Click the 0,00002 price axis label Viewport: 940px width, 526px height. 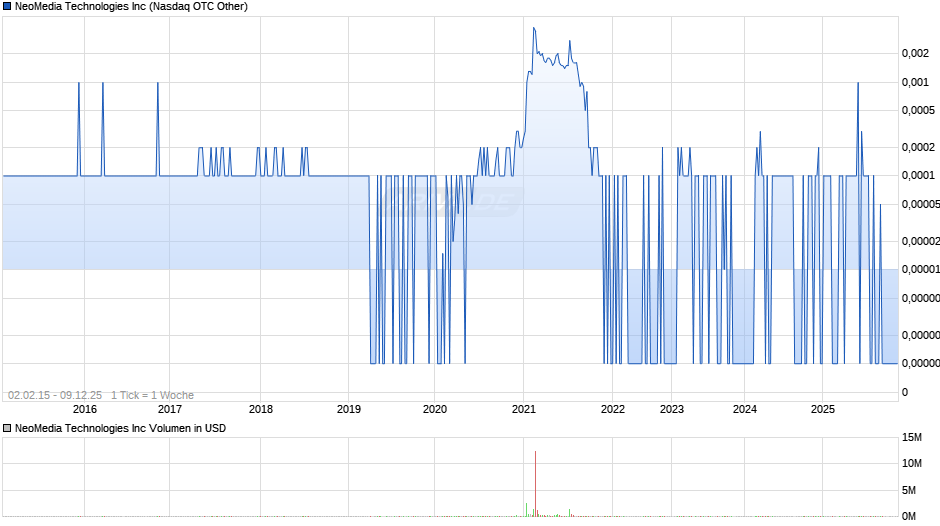click(x=921, y=241)
